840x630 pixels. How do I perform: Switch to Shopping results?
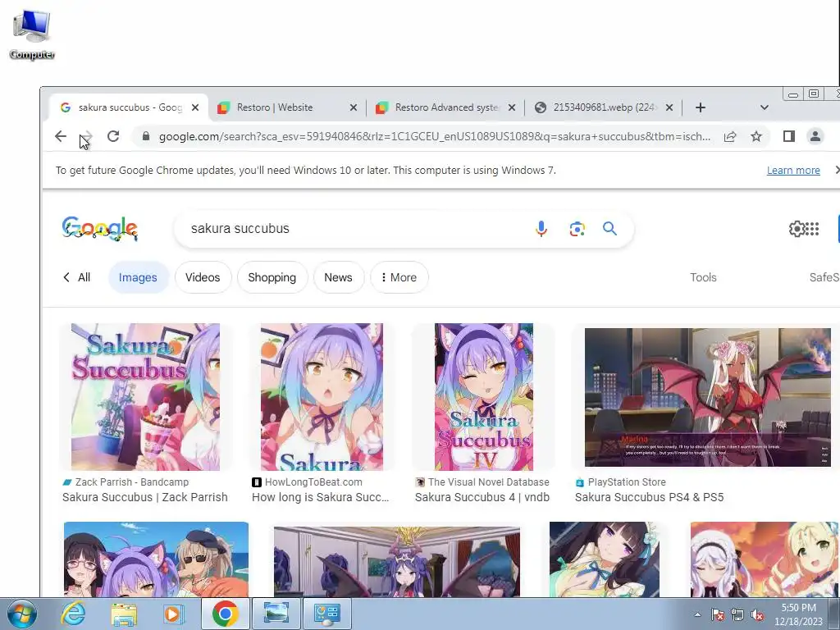point(272,277)
